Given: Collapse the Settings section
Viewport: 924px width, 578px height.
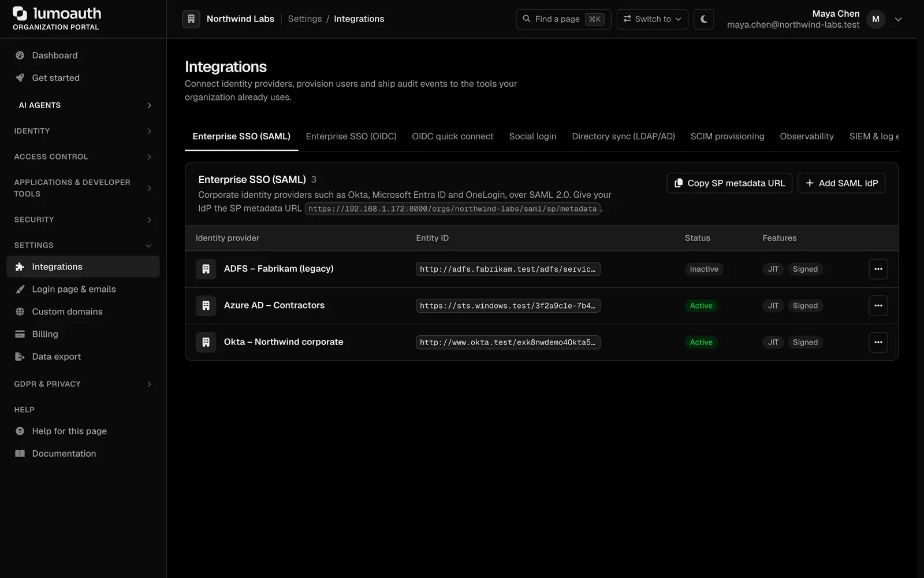Looking at the screenshot, I should [x=83, y=245].
